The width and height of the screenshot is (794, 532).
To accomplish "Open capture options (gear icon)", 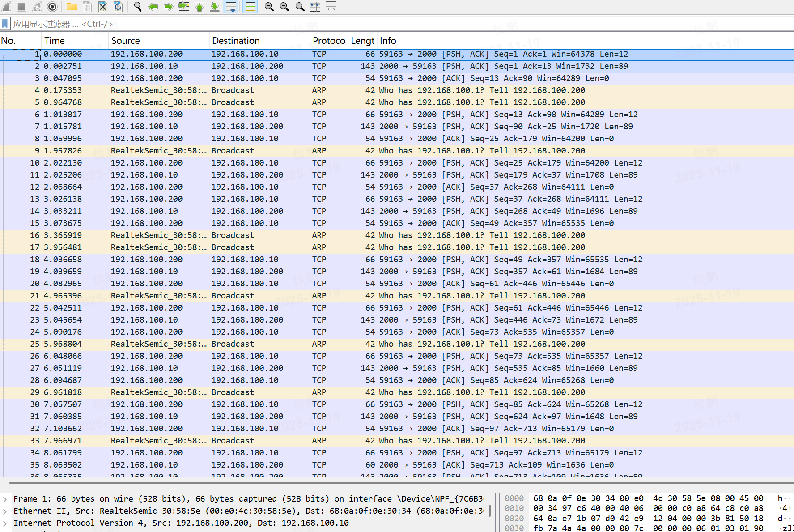I will pyautogui.click(x=52, y=7).
